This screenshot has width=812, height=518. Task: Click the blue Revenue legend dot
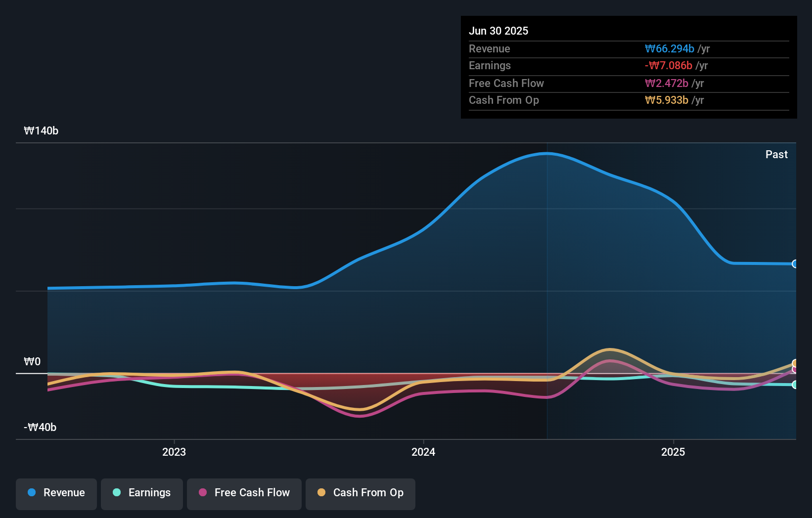pyautogui.click(x=32, y=492)
